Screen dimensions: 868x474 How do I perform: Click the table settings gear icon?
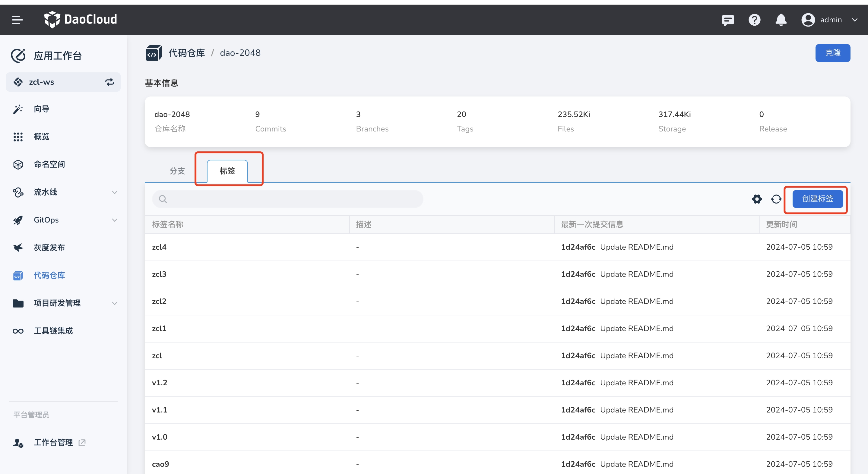[757, 199]
